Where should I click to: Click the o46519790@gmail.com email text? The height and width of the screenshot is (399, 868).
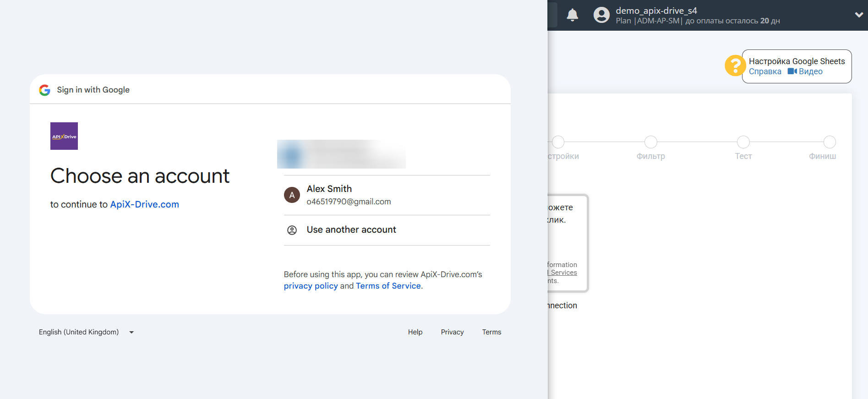coord(349,202)
